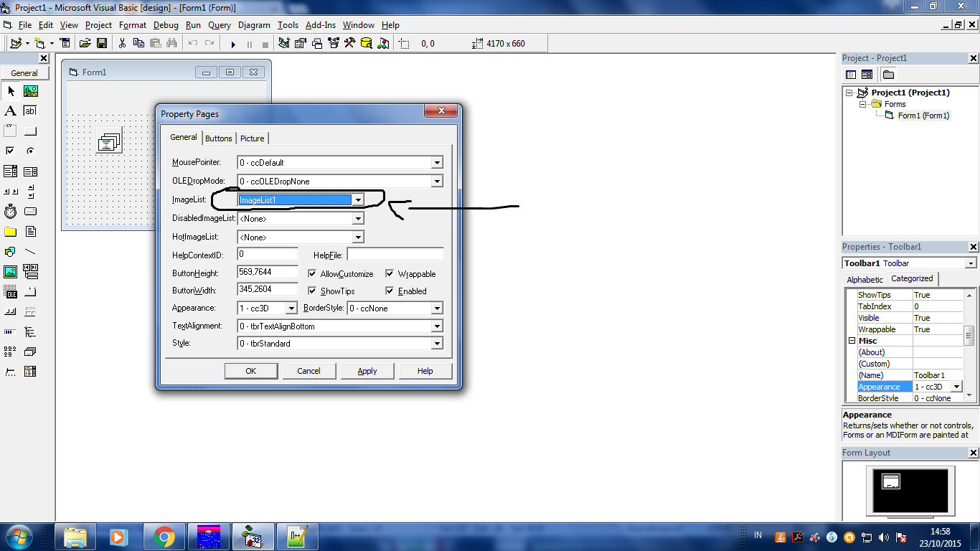Click the Save Project toolbar icon
The height and width of the screenshot is (551, 980).
[102, 43]
